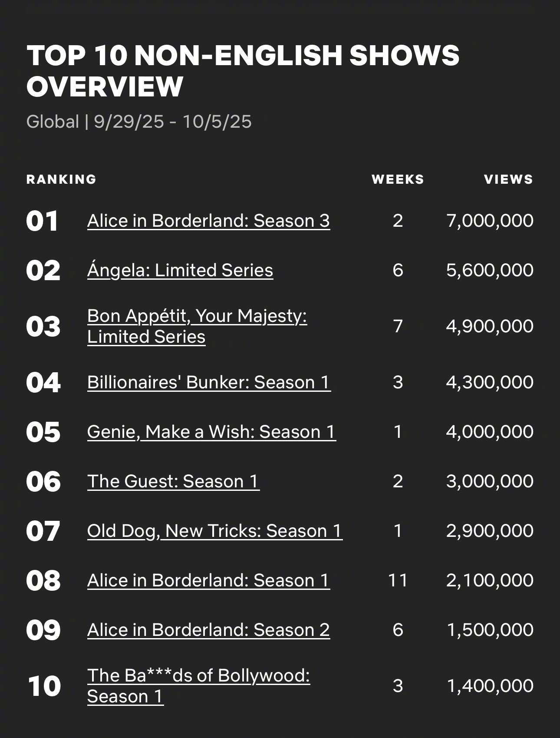
Task: Click the 7,000,000 views figure
Action: 490,221
